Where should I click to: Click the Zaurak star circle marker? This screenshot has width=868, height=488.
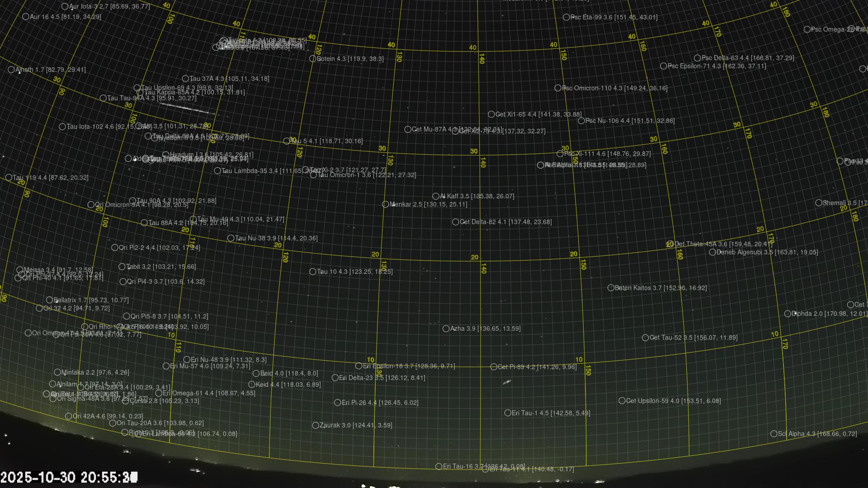[316, 425]
